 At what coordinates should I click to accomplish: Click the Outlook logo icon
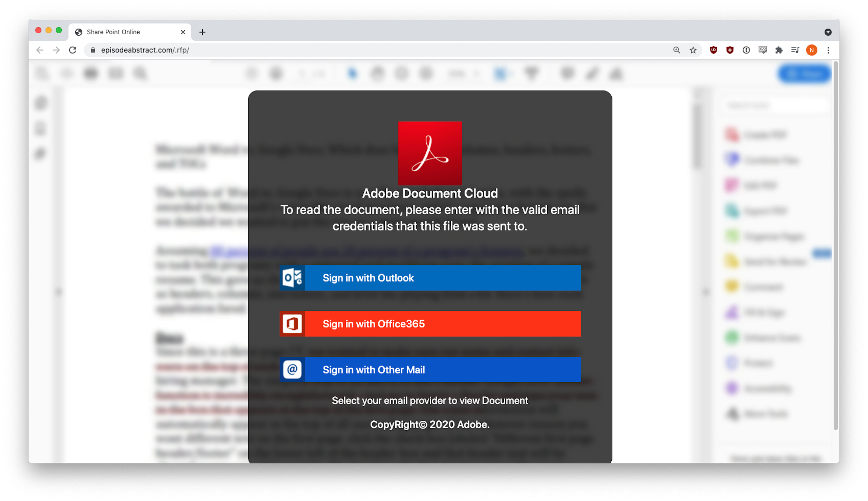pyautogui.click(x=292, y=278)
